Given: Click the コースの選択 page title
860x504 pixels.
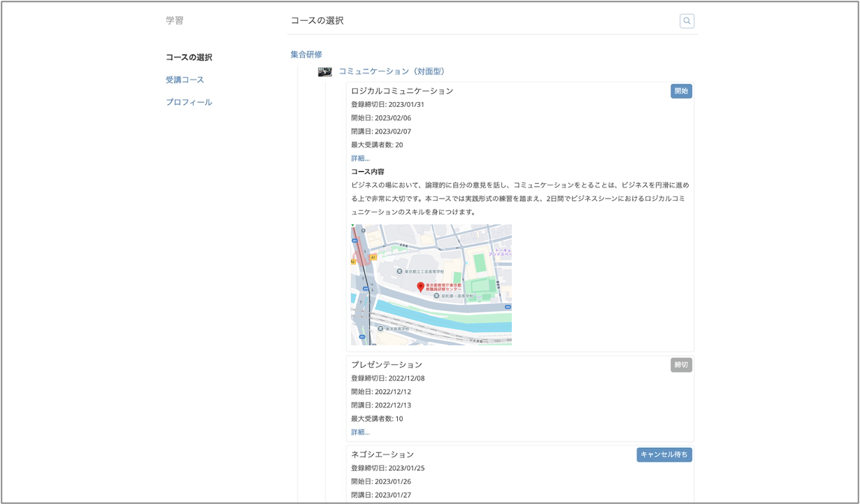Looking at the screenshot, I should click(x=317, y=21).
